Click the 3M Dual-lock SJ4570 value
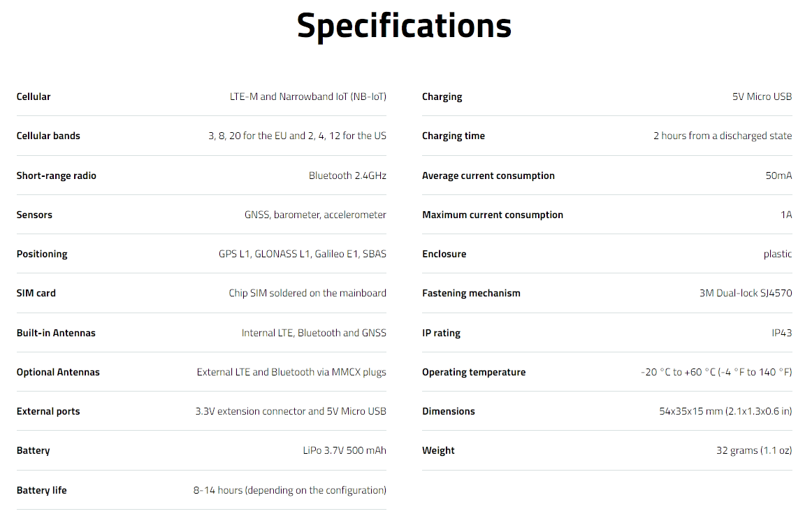812x523 pixels. pos(746,294)
